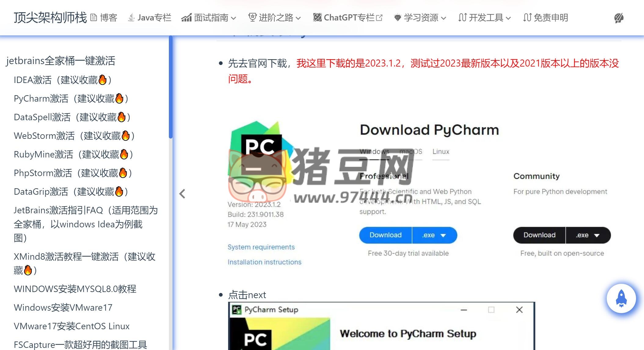Click the black Community Download button
Image resolution: width=644 pixels, height=350 pixels.
[539, 235]
